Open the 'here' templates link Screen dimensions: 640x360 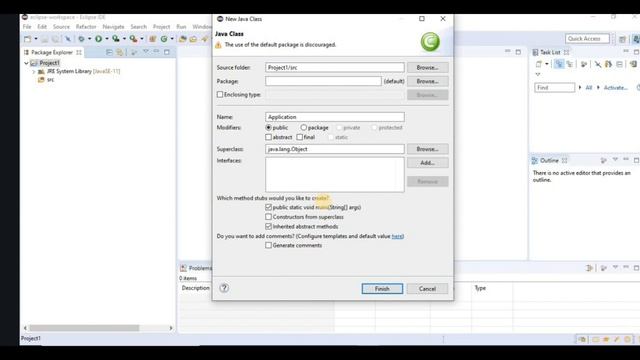tap(397, 236)
